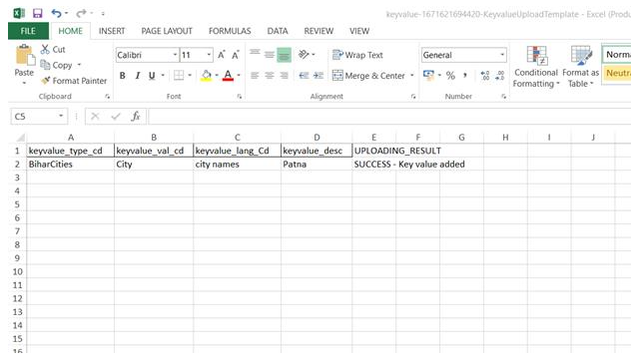Viewport: 638px width, 364px height.
Task: Switch to the FORMULAS tab
Action: [230, 31]
